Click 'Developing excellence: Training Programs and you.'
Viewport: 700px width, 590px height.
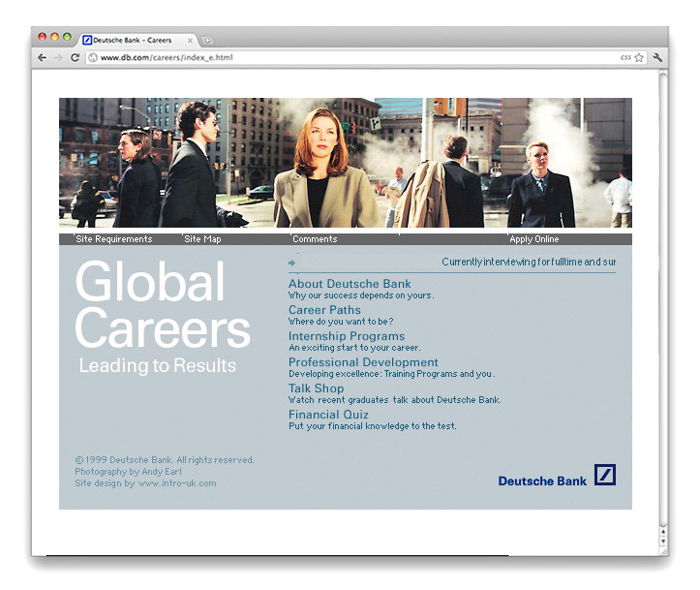pos(391,374)
